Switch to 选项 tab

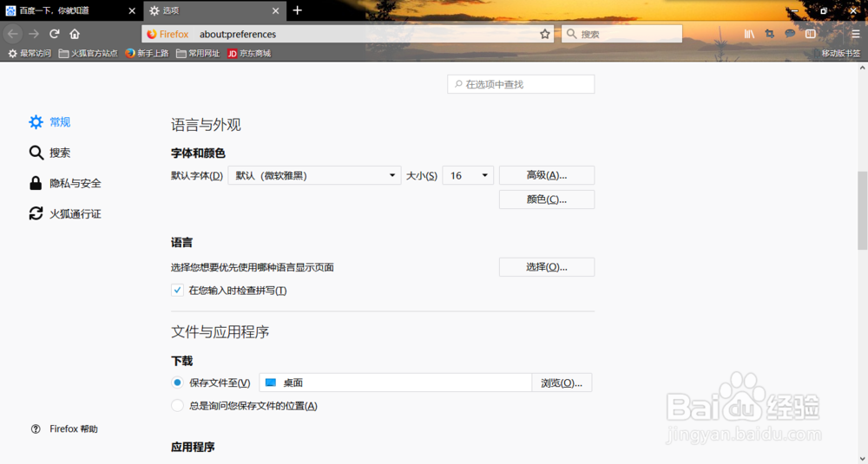(214, 10)
